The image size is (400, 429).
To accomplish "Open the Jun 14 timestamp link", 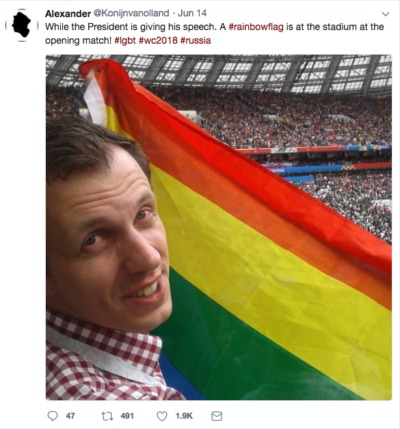I will click(x=192, y=13).
